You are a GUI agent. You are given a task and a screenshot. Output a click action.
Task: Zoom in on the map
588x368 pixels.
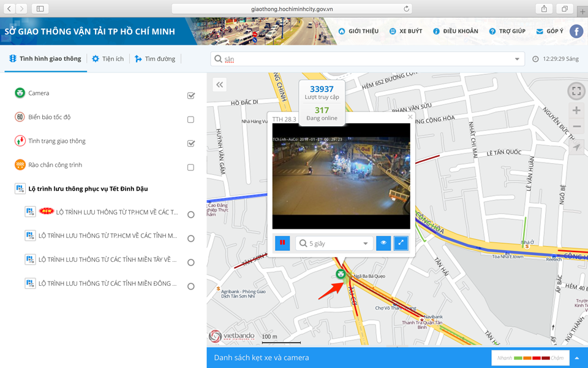(577, 110)
